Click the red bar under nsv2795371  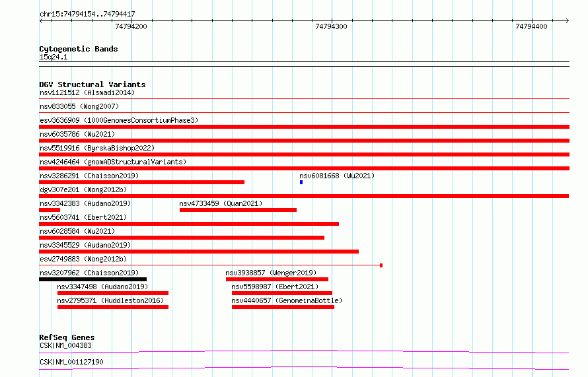pyautogui.click(x=113, y=307)
